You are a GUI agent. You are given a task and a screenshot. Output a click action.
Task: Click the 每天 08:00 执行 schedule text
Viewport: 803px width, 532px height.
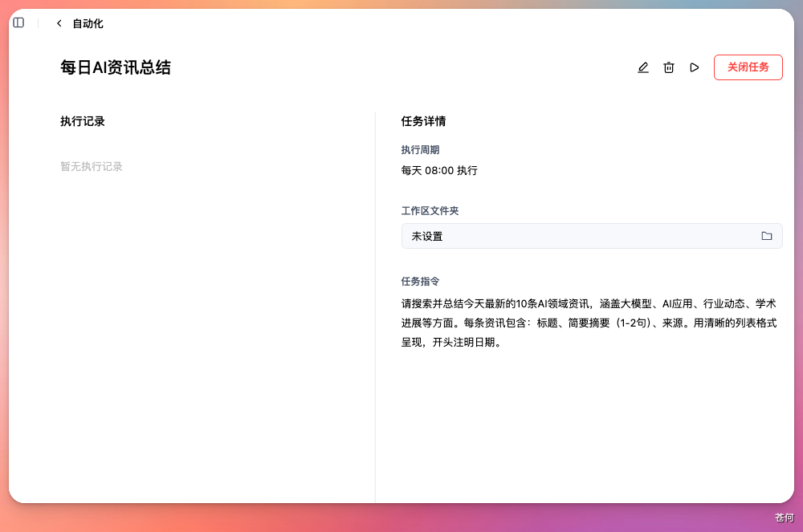pos(439,170)
